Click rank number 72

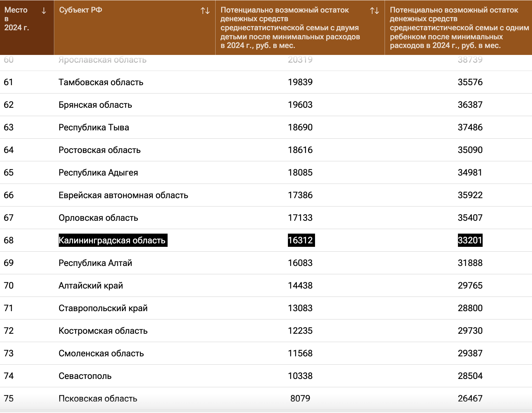8,331
